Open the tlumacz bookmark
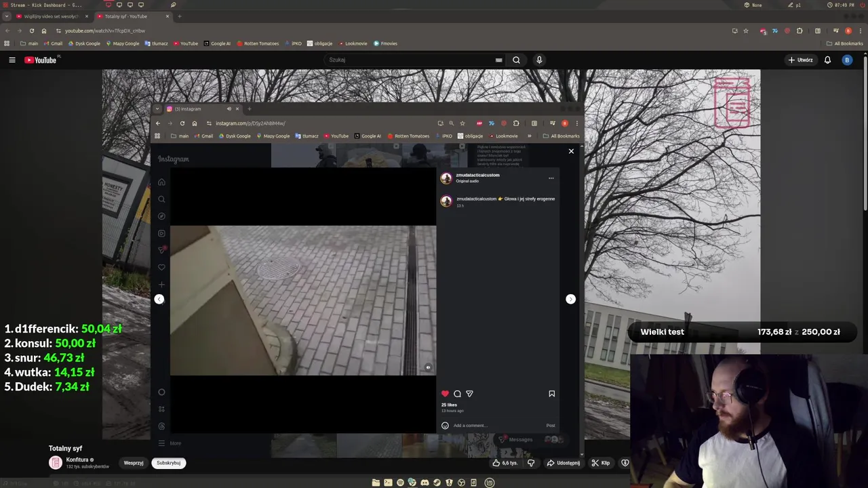Image resolution: width=868 pixels, height=488 pixels. (156, 43)
